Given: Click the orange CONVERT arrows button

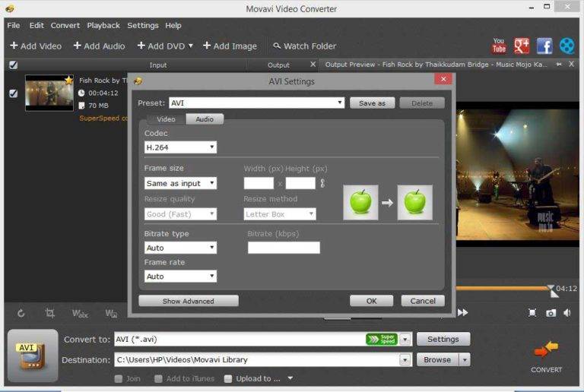Looking at the screenshot, I should point(546,349).
